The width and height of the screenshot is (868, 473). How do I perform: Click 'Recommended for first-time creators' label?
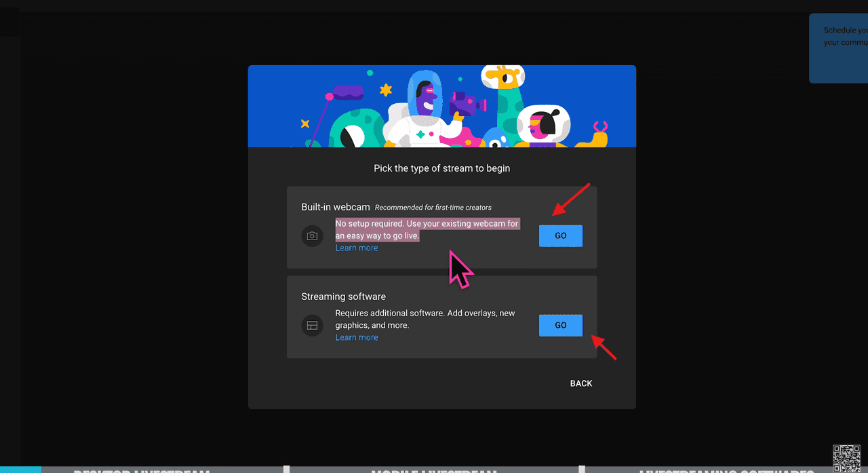[x=433, y=208]
